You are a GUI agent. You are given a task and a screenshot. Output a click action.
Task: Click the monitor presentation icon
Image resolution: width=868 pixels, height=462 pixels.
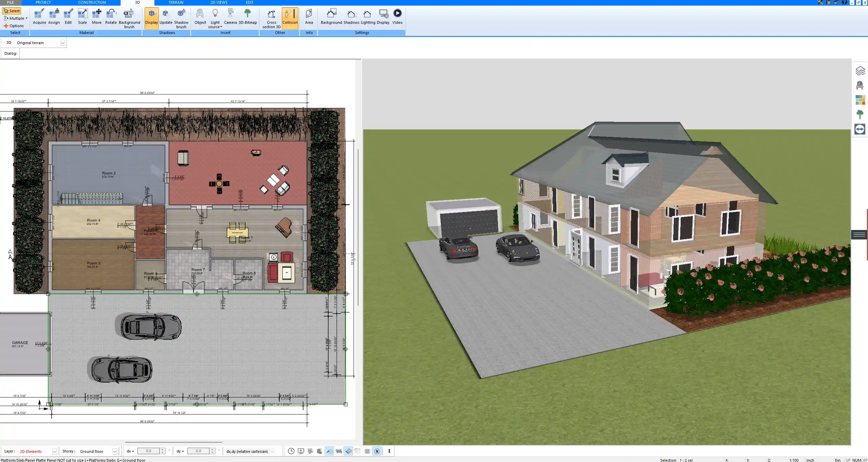tap(301, 451)
